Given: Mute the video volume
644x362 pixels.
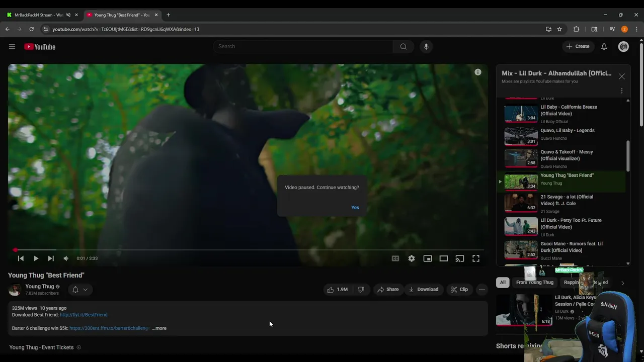Looking at the screenshot, I should 66,258.
